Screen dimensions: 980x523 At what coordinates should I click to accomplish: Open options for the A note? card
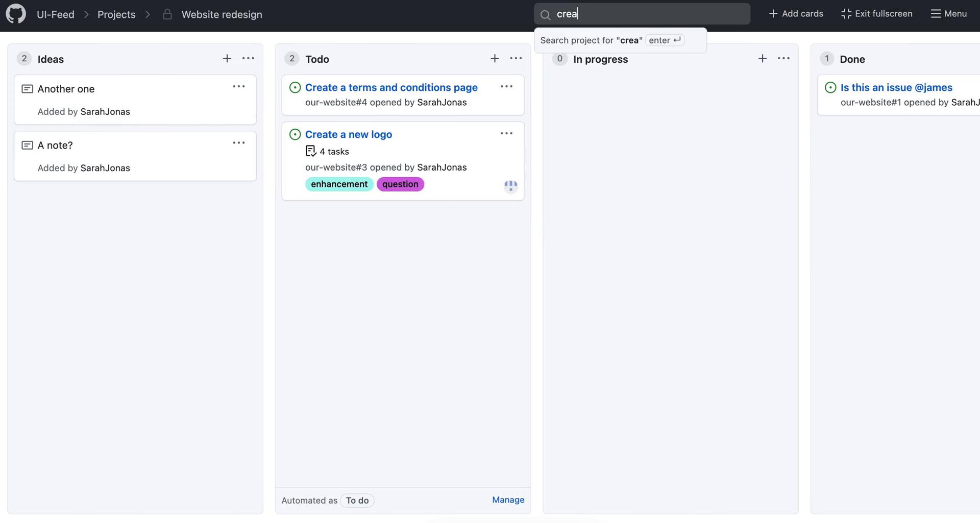(239, 143)
